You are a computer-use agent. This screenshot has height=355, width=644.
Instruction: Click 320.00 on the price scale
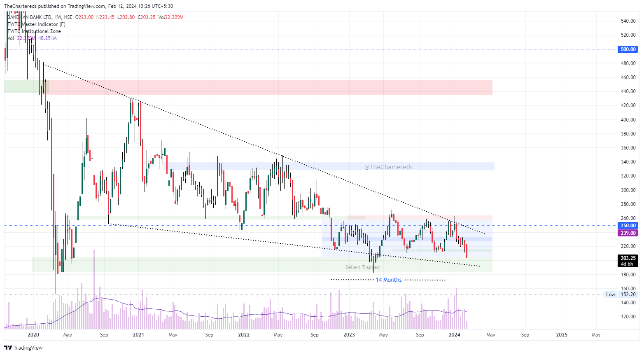click(628, 176)
